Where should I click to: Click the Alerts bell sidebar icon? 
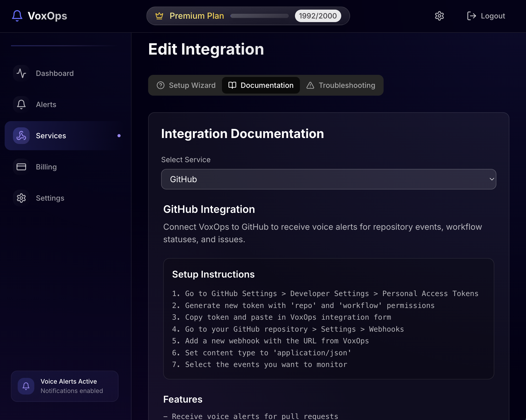(x=21, y=104)
